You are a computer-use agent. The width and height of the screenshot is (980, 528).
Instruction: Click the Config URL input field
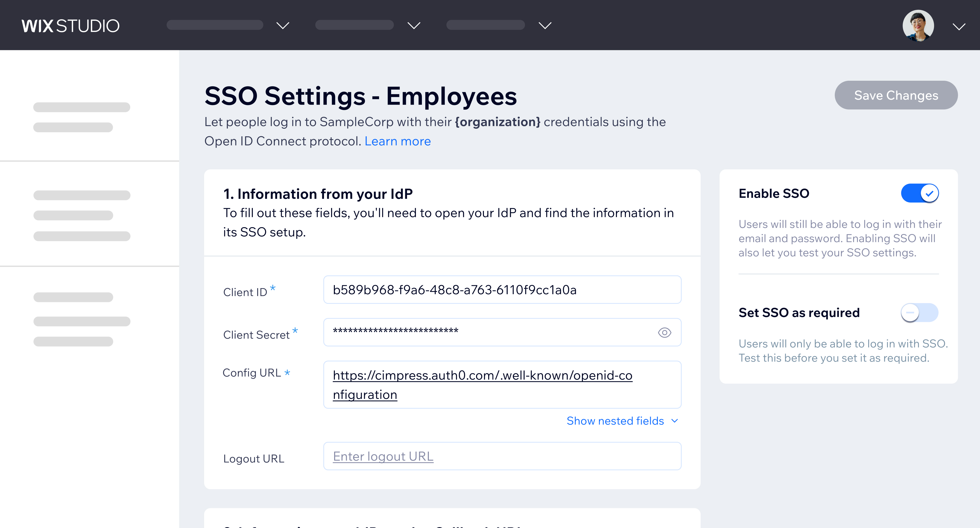pyautogui.click(x=502, y=385)
